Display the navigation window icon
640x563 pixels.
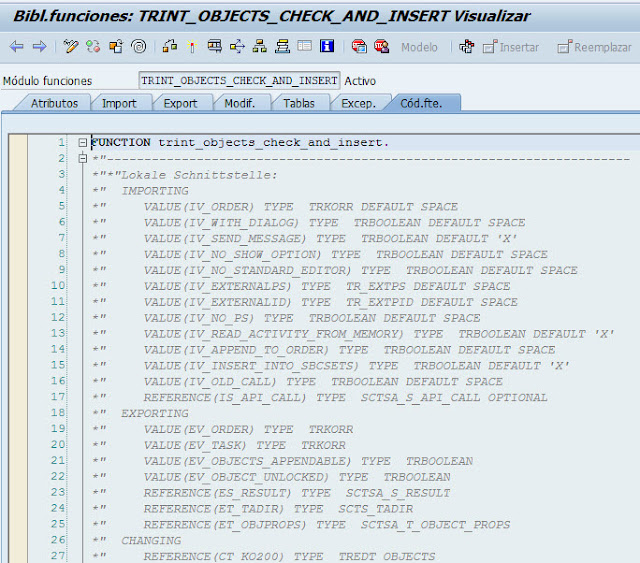pos(282,47)
